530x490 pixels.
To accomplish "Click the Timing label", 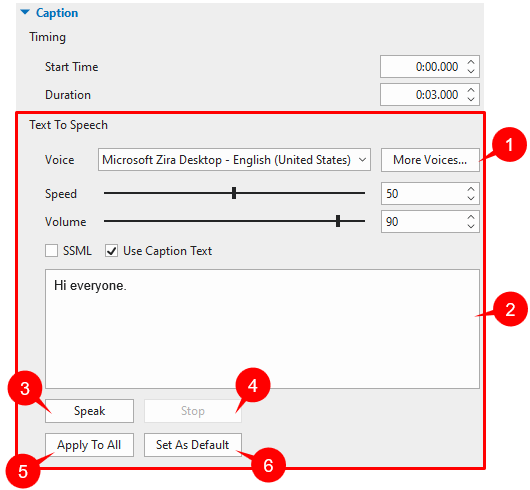I will (x=47, y=37).
